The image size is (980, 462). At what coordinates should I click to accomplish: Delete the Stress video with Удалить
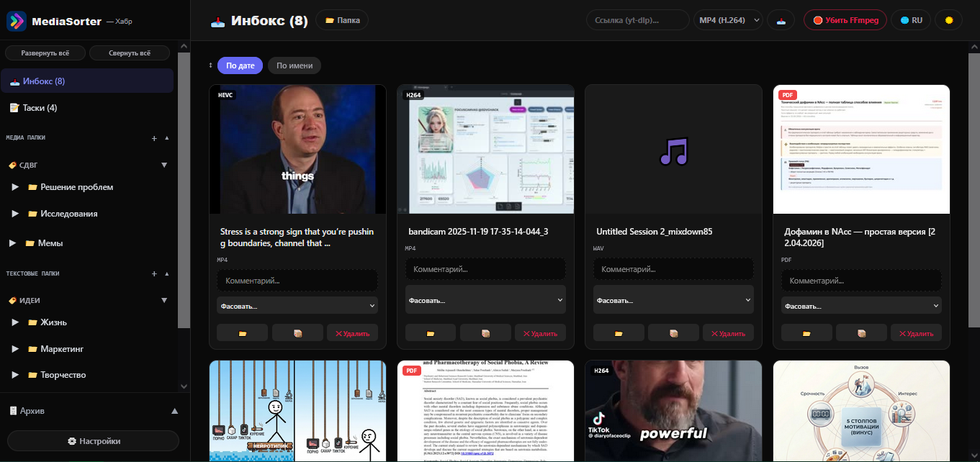352,333
